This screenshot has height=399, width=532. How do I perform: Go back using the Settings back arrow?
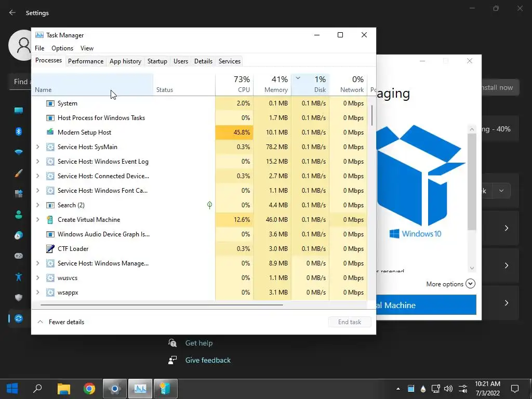coord(12,12)
